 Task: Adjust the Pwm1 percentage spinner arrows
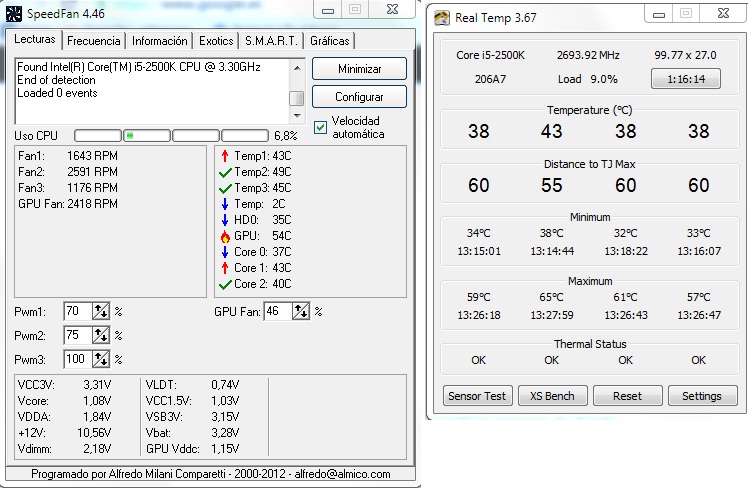(101, 312)
